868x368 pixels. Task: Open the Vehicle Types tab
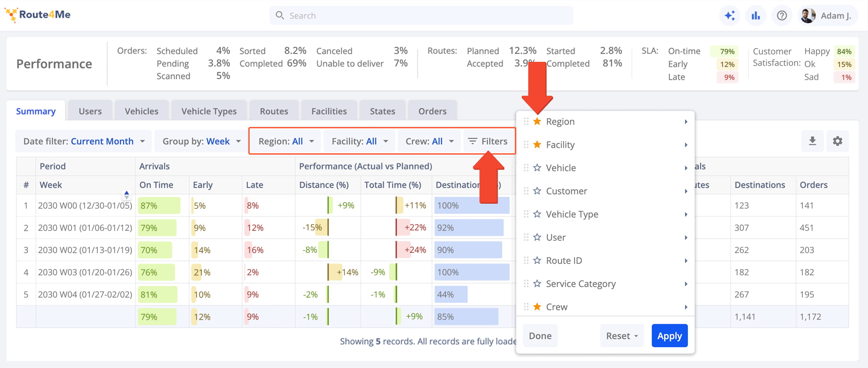point(209,111)
